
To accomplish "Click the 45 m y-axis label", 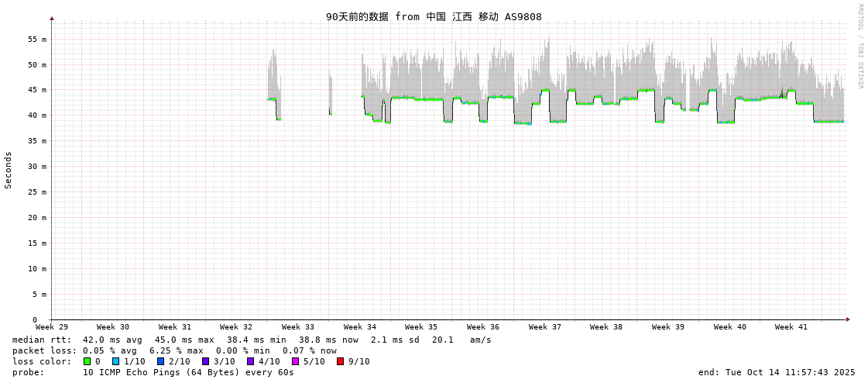I will 38,90.
